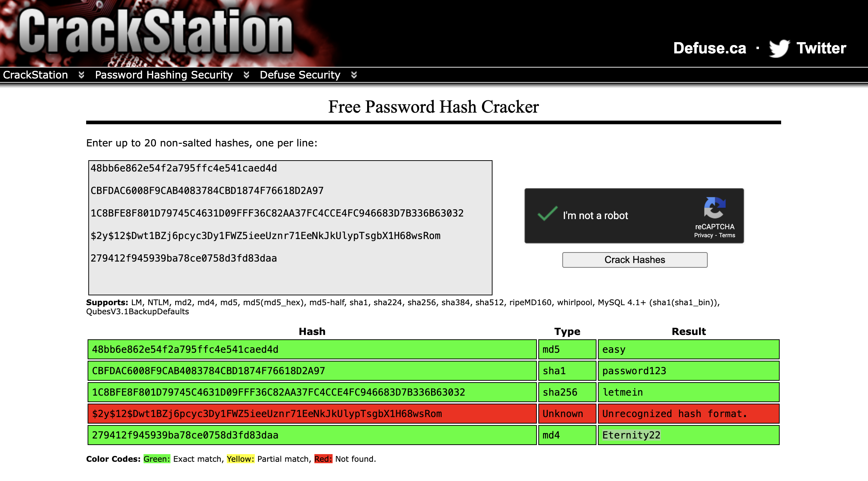Select the 48bb6e86 hash result cell
868x481 pixels.
pos(312,349)
